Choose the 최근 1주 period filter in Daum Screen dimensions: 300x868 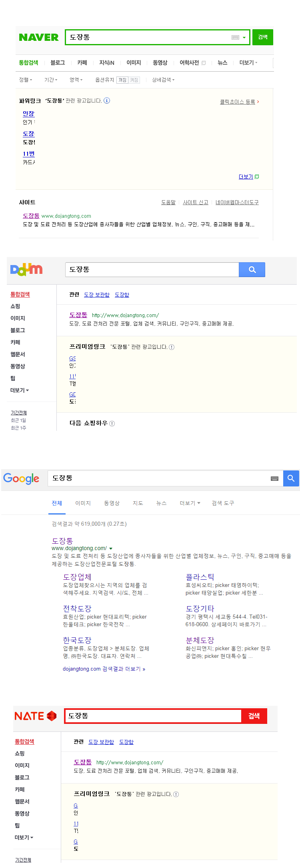coord(18,428)
